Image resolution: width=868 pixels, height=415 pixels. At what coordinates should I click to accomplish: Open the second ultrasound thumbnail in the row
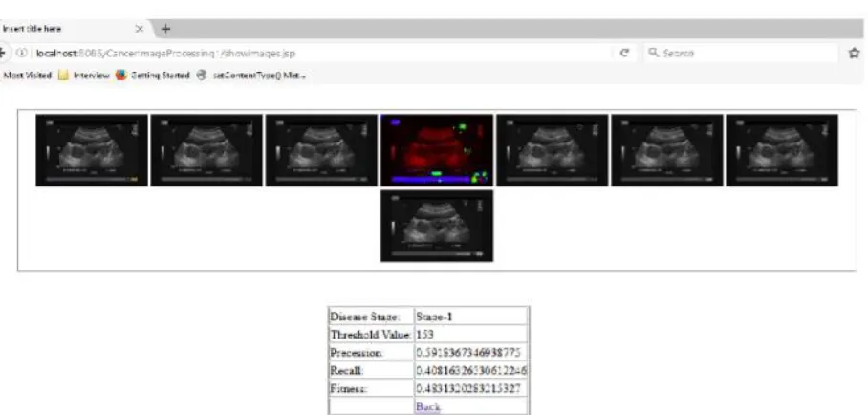pos(206,150)
